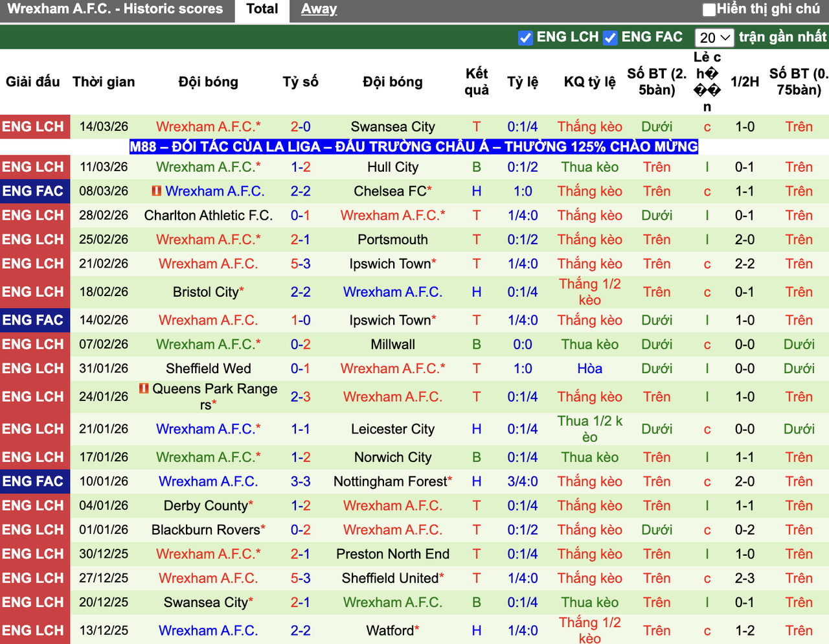The height and width of the screenshot is (644, 829).
Task: Click red card icon beside Wrexham on 08/03/26
Action: point(156,191)
